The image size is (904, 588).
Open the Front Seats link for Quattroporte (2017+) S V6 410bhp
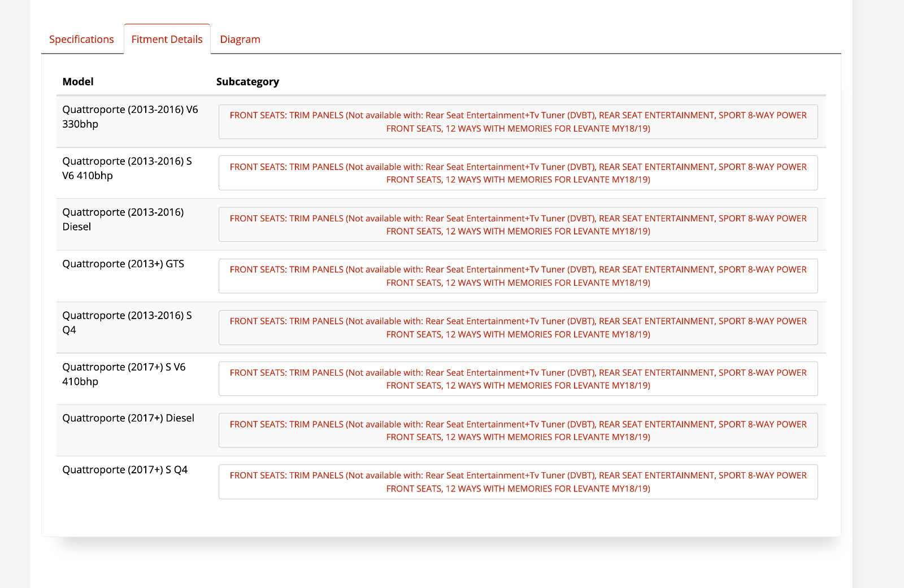518,379
